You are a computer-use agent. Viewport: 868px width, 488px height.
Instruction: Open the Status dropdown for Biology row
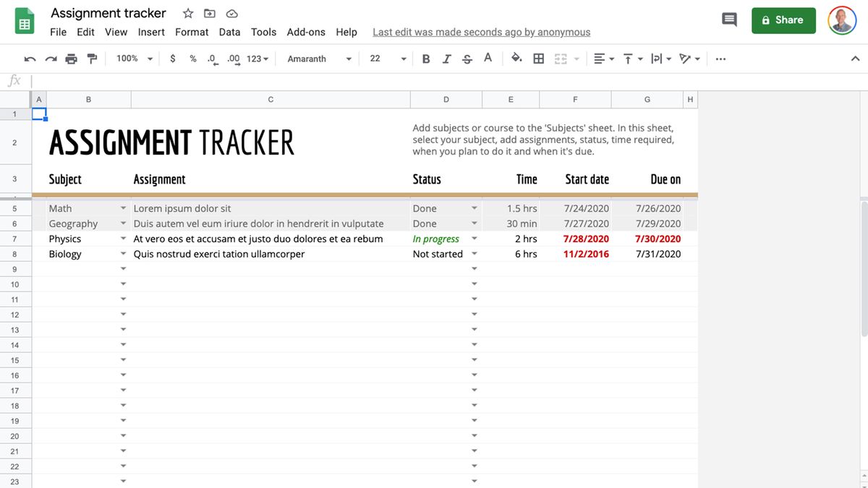(475, 254)
